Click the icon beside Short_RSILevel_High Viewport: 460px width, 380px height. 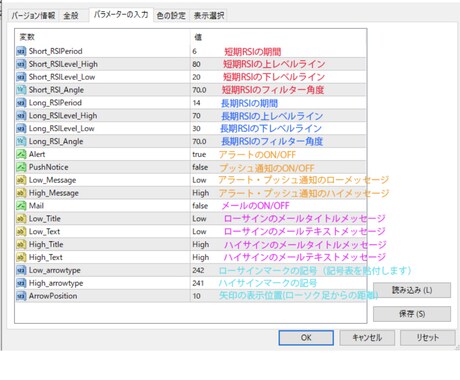(21, 64)
